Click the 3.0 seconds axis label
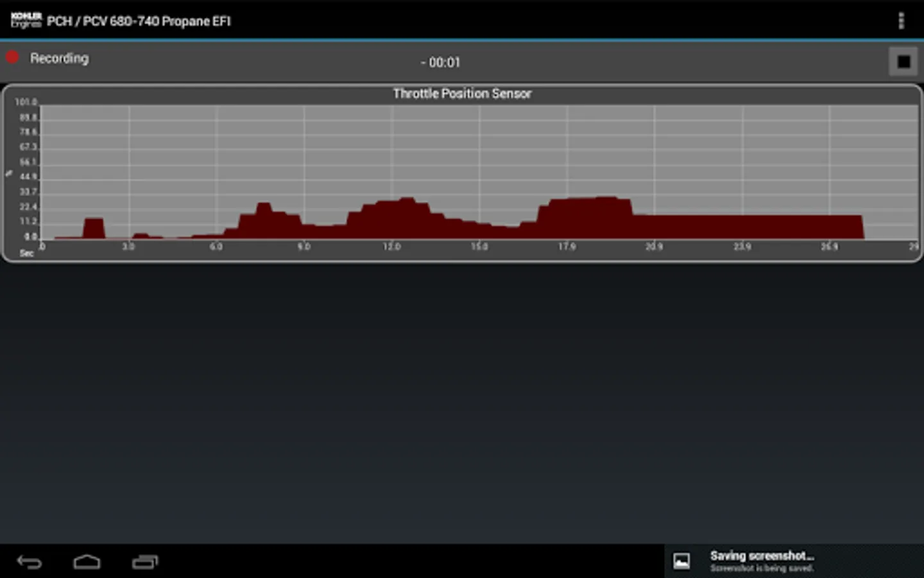The width and height of the screenshot is (924, 578). coord(128,247)
